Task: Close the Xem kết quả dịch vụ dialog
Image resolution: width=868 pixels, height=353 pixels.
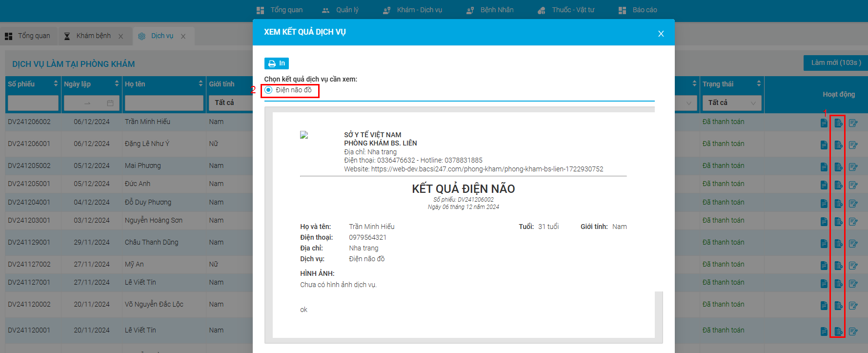Action: (x=661, y=34)
